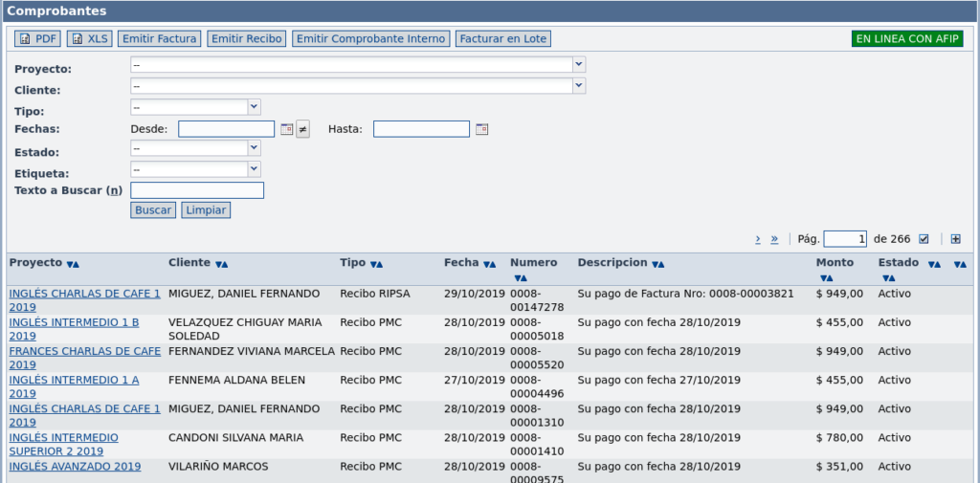Viewport: 980px width, 483px height.
Task: Export the list with the PDF button
Action: point(37,39)
